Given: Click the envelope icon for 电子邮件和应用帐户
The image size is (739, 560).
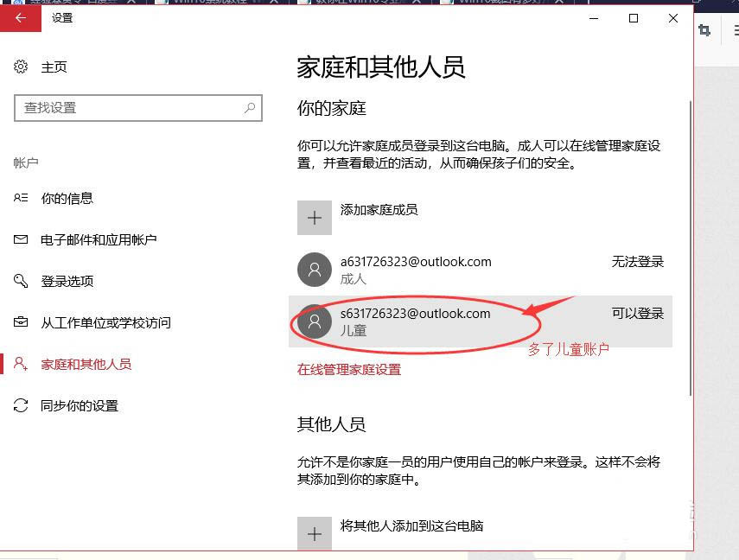Looking at the screenshot, I should [22, 239].
